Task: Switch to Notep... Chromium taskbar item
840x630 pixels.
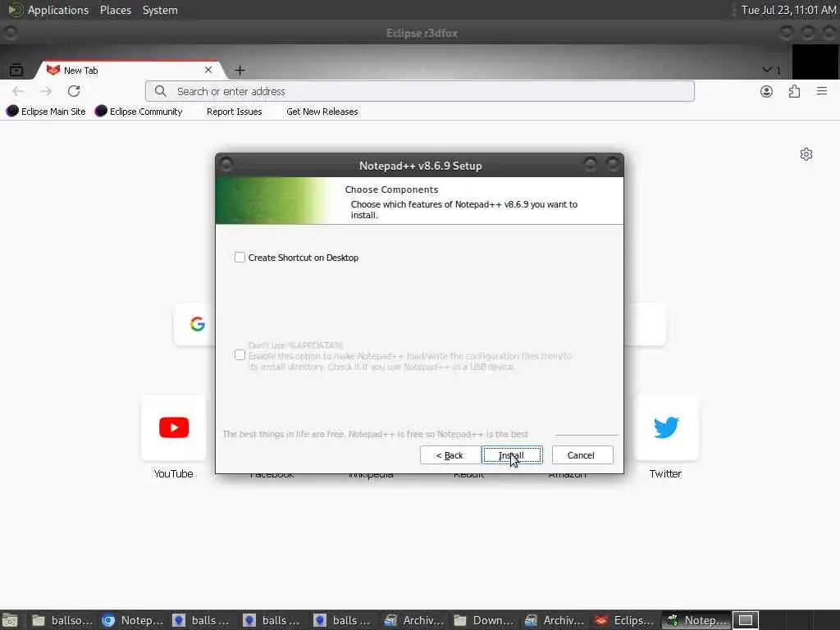Action: [133, 620]
